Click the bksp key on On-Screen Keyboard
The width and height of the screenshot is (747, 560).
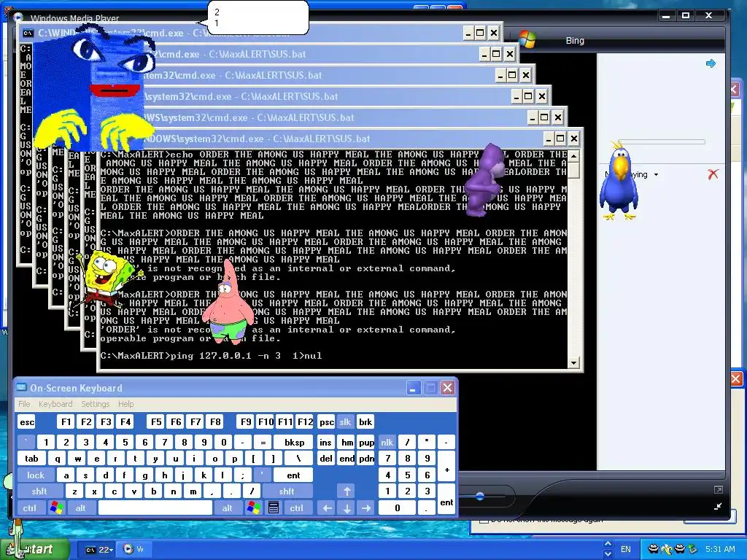(x=295, y=443)
